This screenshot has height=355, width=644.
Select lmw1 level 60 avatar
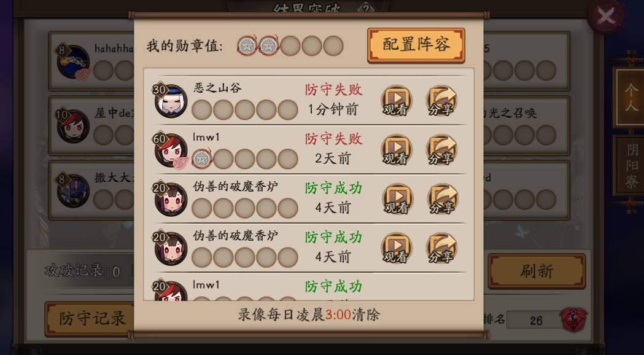(x=171, y=150)
